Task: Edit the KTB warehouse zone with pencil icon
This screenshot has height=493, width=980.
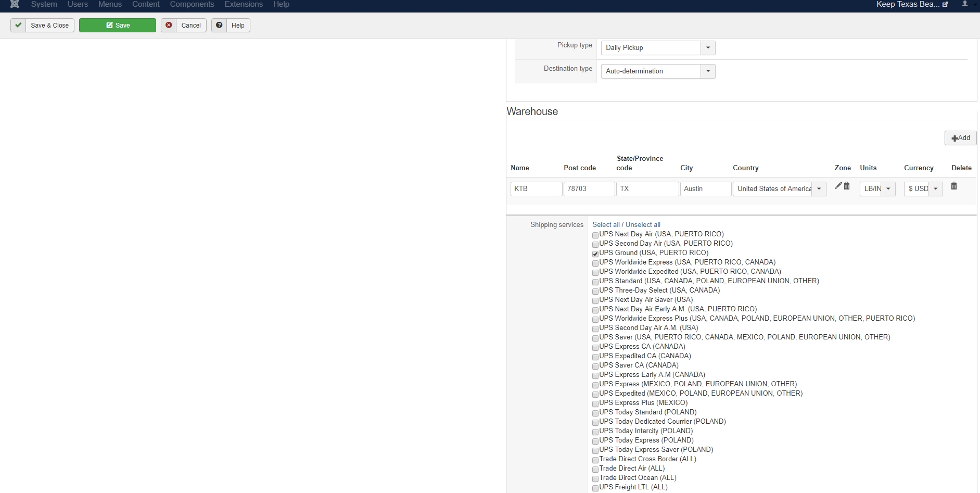Action: (x=838, y=186)
